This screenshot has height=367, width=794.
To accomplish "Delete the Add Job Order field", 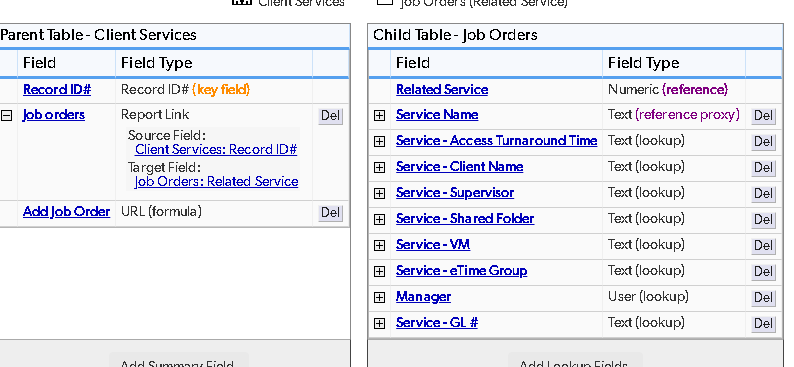I will (x=331, y=213).
